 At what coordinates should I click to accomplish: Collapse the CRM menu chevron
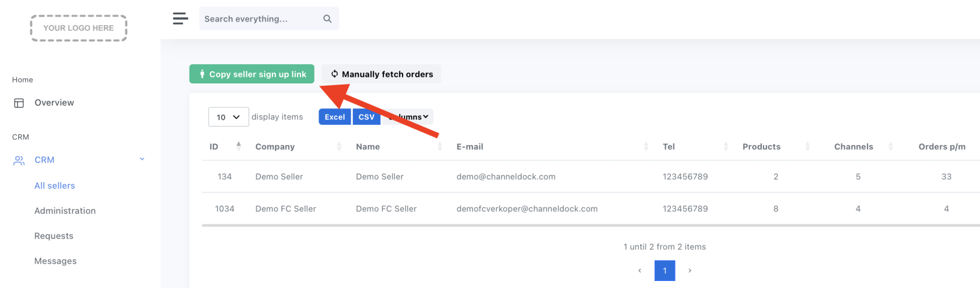[142, 159]
